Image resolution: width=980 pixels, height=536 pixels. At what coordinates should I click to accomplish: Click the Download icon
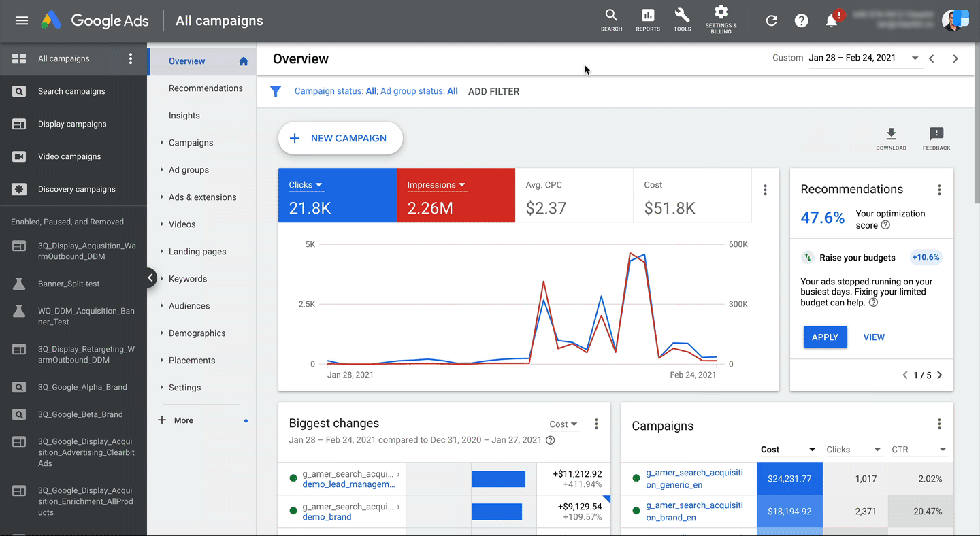pyautogui.click(x=891, y=138)
